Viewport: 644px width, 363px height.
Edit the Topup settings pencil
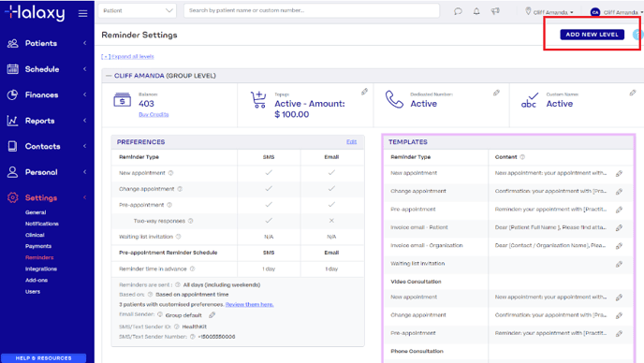pos(364,92)
